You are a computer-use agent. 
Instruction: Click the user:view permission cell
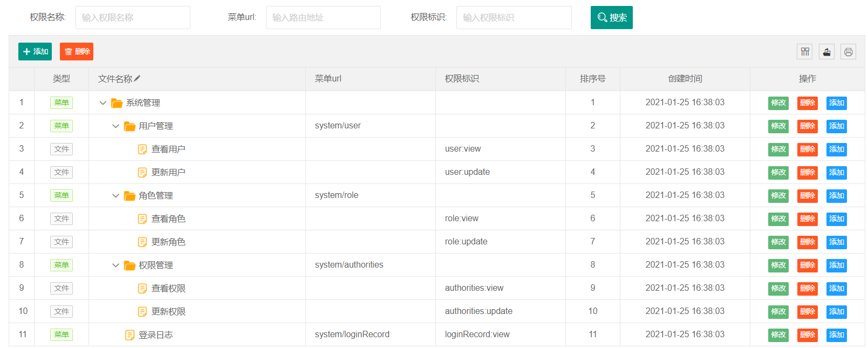(500, 149)
